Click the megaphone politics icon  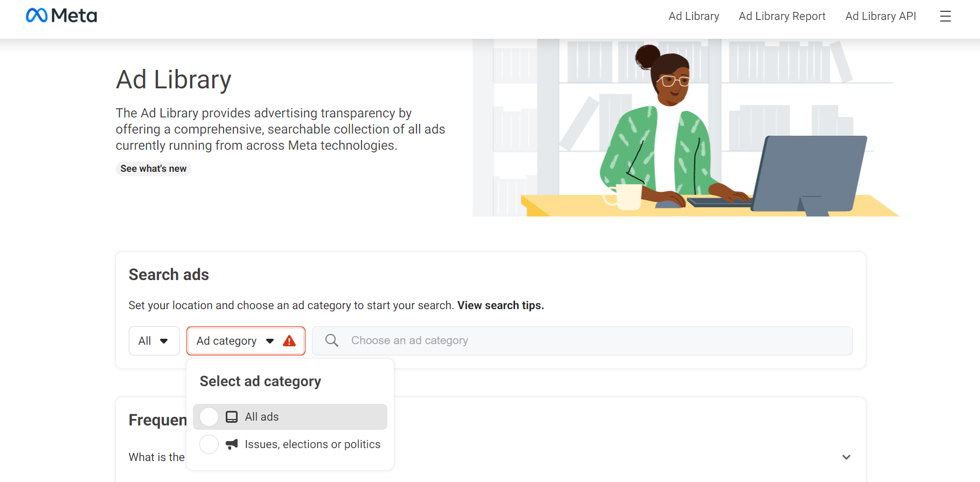pos(232,444)
